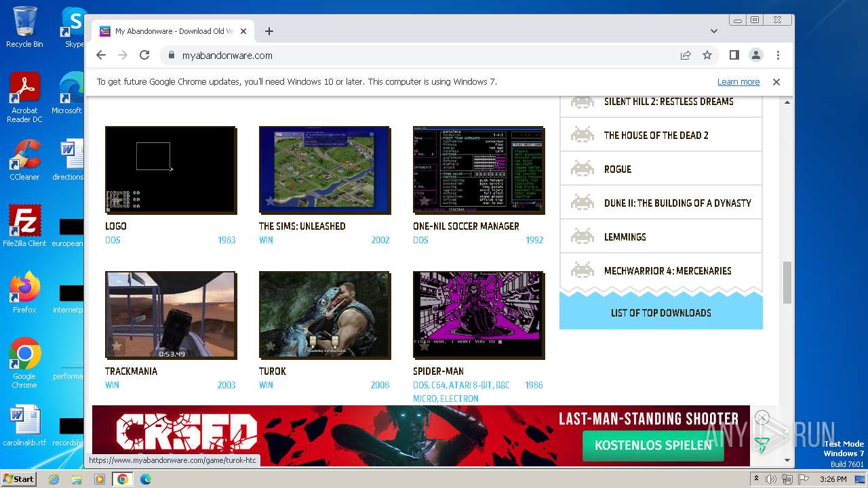Select the Recycle Bin desktop icon
This screenshot has height=488, width=868.
click(x=24, y=27)
